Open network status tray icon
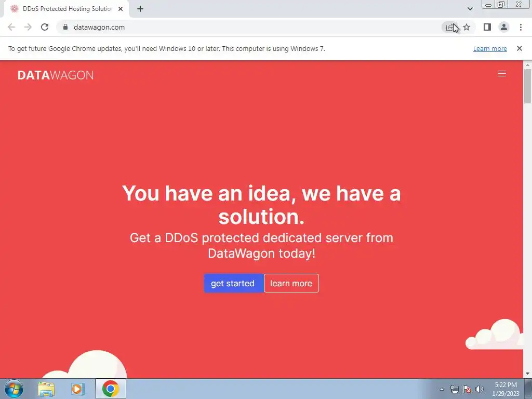This screenshot has width=532, height=399. pos(454,389)
